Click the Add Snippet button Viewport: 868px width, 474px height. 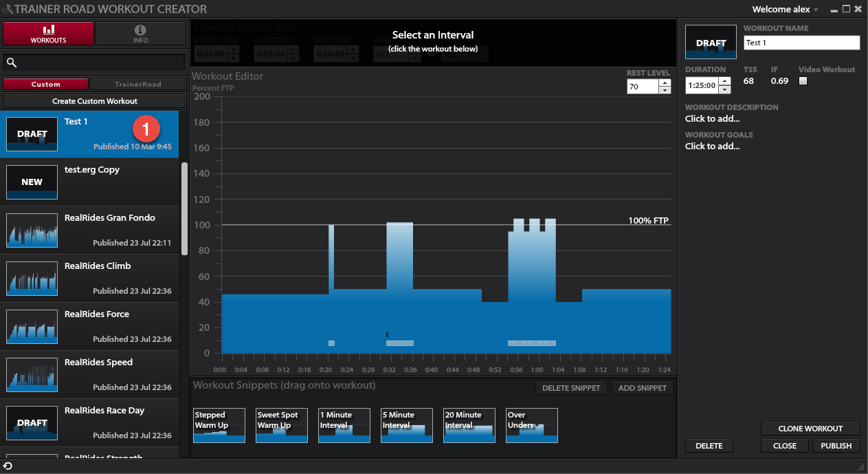(643, 388)
